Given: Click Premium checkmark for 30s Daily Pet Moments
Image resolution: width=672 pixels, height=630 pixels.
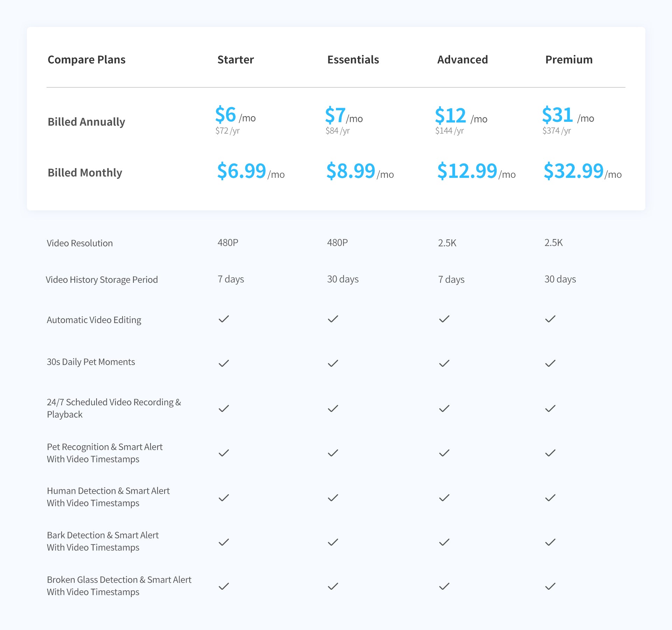Looking at the screenshot, I should 550,363.
